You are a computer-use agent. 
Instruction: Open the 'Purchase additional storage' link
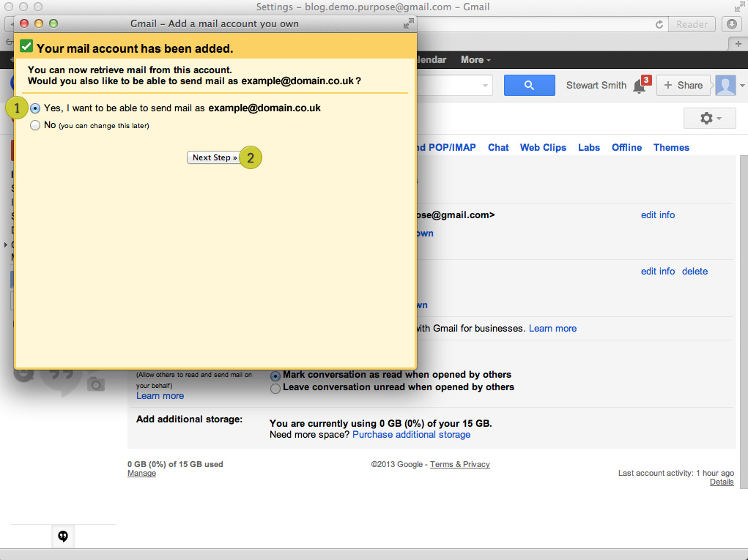[x=411, y=435]
